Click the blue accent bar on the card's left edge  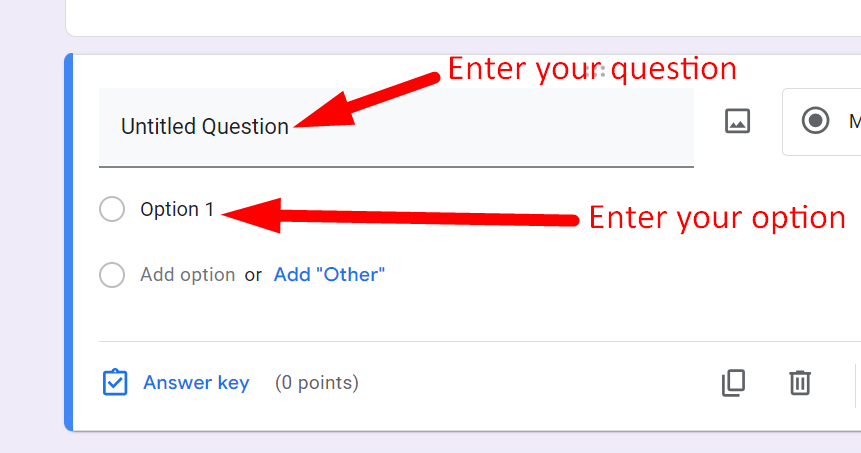69,242
